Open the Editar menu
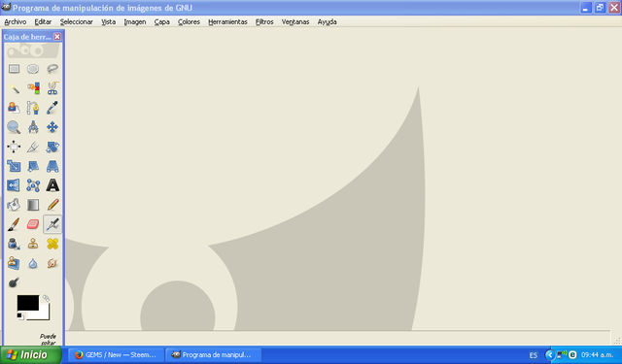This screenshot has width=622, height=364. point(43,21)
